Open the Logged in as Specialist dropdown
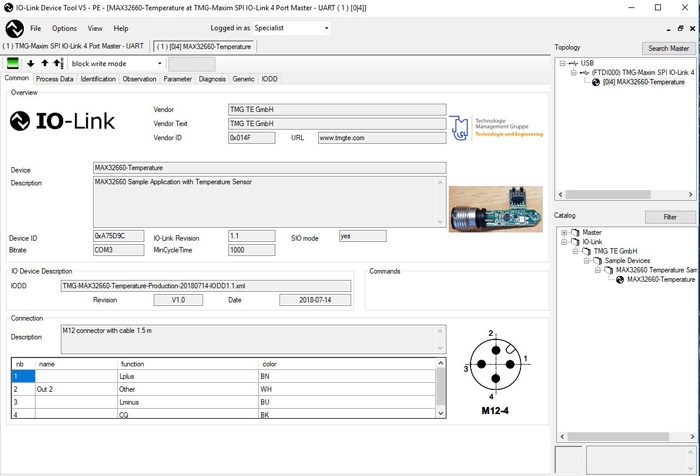700x476 pixels. tap(326, 28)
